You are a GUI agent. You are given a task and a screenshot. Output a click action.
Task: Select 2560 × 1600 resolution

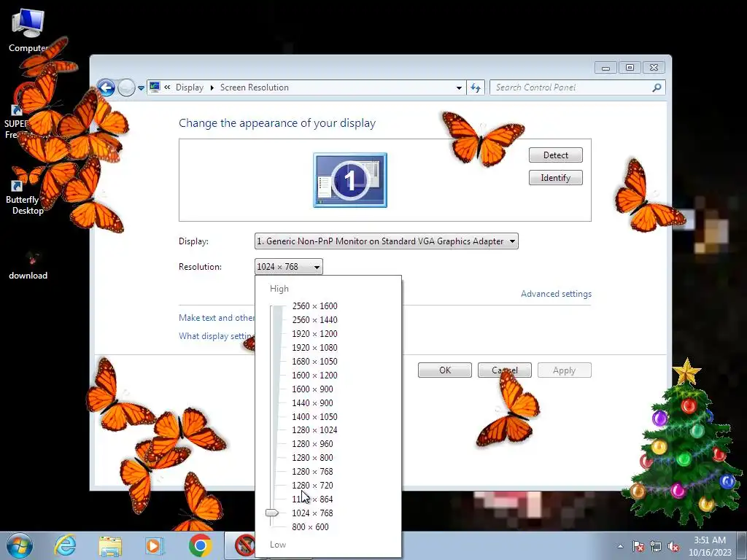[314, 306]
